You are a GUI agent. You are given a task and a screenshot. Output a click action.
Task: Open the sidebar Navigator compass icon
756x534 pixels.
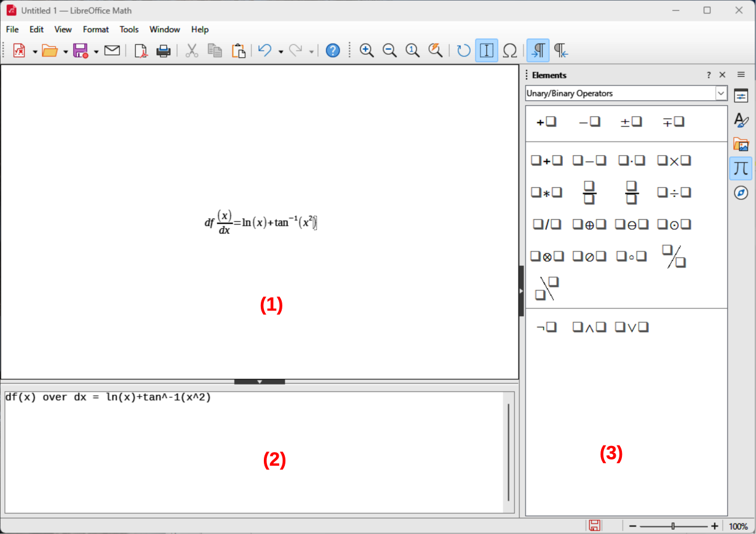(x=741, y=193)
